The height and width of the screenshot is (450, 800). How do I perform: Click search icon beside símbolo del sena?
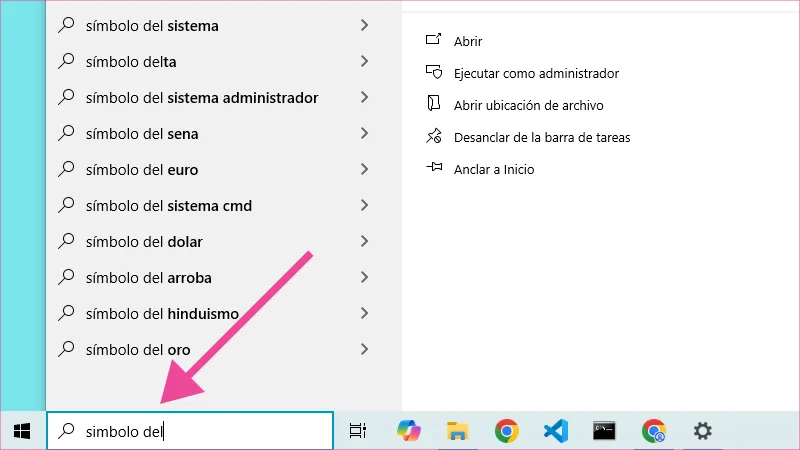(66, 133)
